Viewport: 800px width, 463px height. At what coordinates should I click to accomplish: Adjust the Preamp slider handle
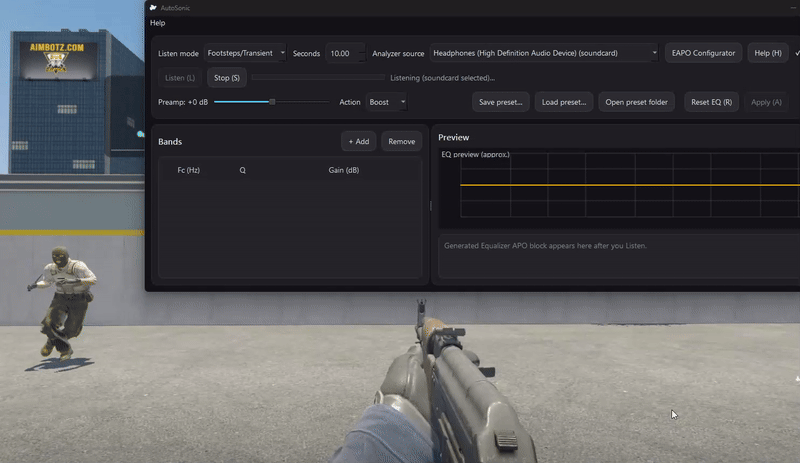(x=272, y=102)
